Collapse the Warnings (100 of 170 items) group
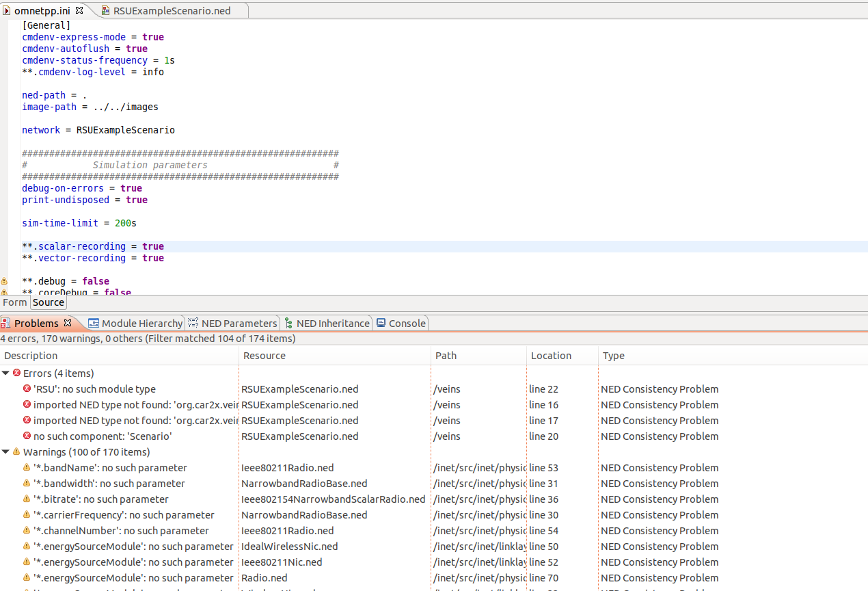 coord(7,451)
